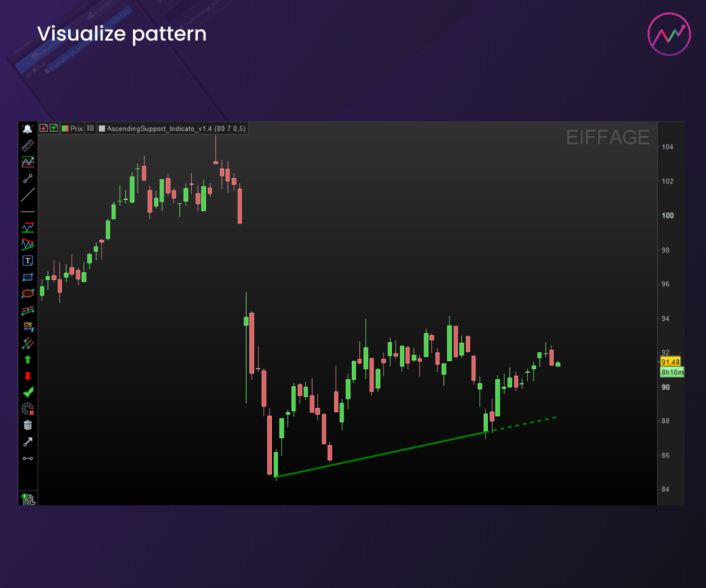Select the Fibonacci retracement tool
This screenshot has height=588, width=706.
tap(28, 326)
